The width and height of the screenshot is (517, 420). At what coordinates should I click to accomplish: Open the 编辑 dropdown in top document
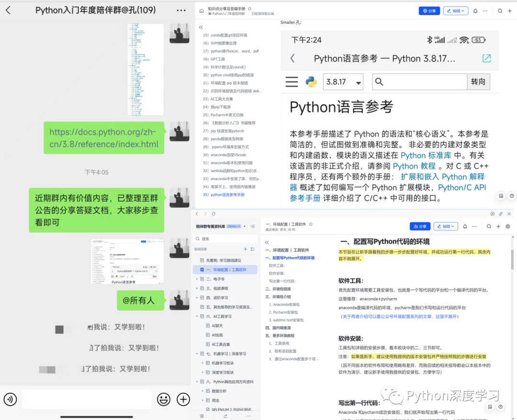(x=456, y=11)
